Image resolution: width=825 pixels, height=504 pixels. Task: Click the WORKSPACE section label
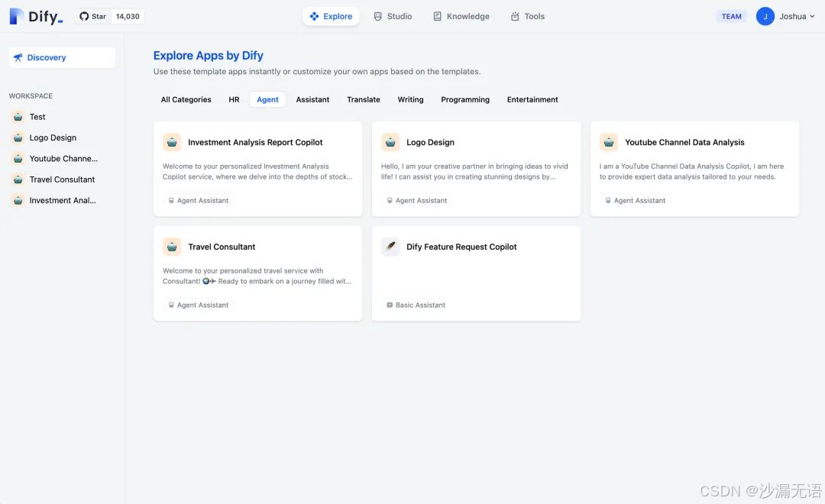click(31, 95)
